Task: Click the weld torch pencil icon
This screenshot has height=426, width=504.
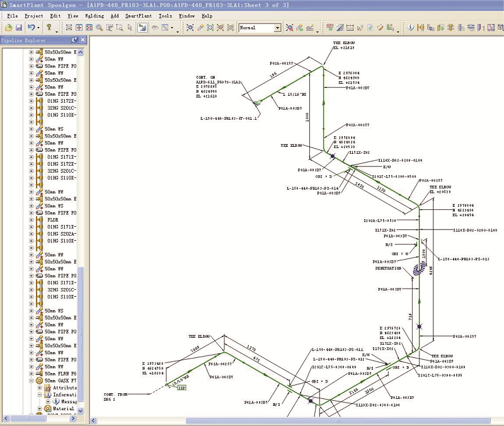Action: click(200, 28)
